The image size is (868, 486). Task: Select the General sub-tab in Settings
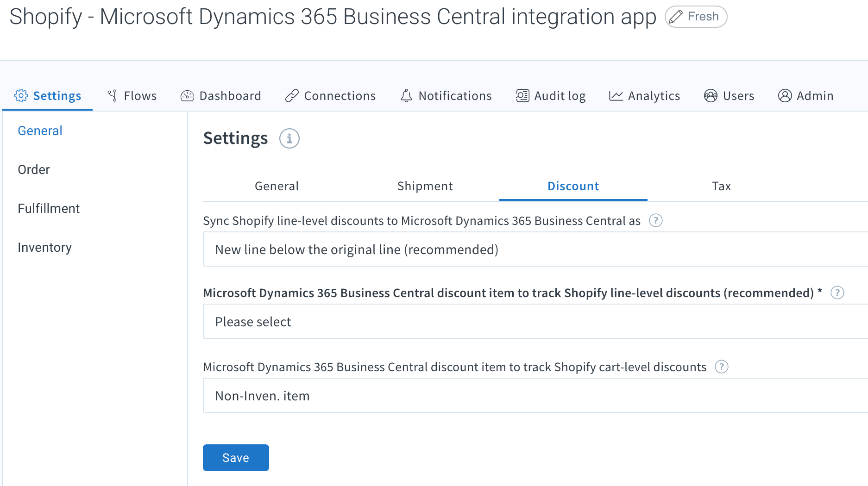[277, 186]
